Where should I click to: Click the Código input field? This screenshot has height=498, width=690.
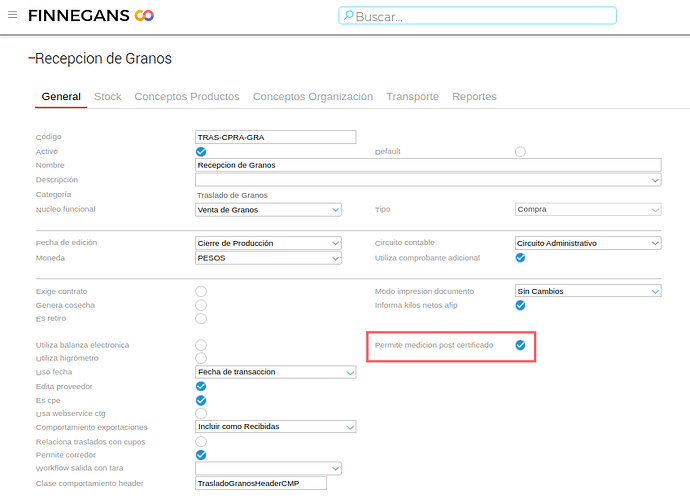tap(275, 137)
